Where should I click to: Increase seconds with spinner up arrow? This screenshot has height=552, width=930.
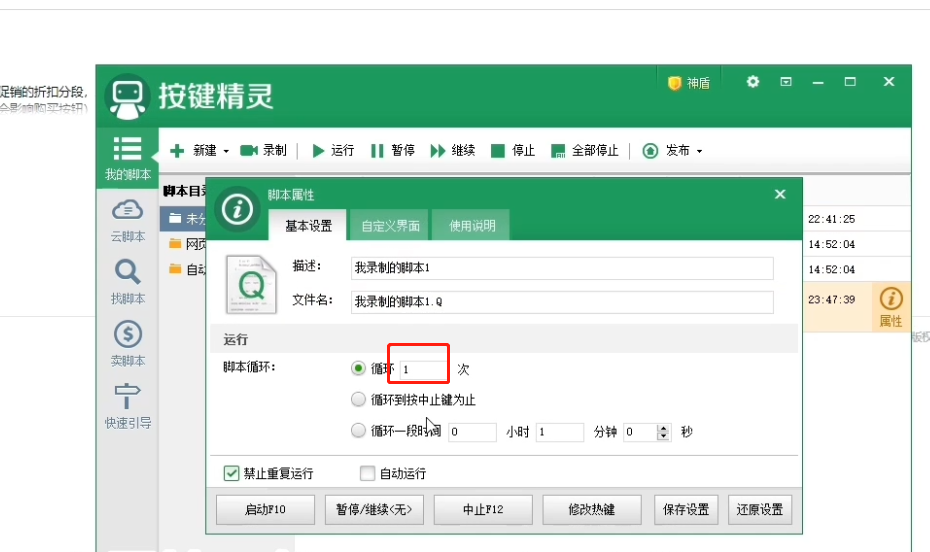pyautogui.click(x=664, y=427)
